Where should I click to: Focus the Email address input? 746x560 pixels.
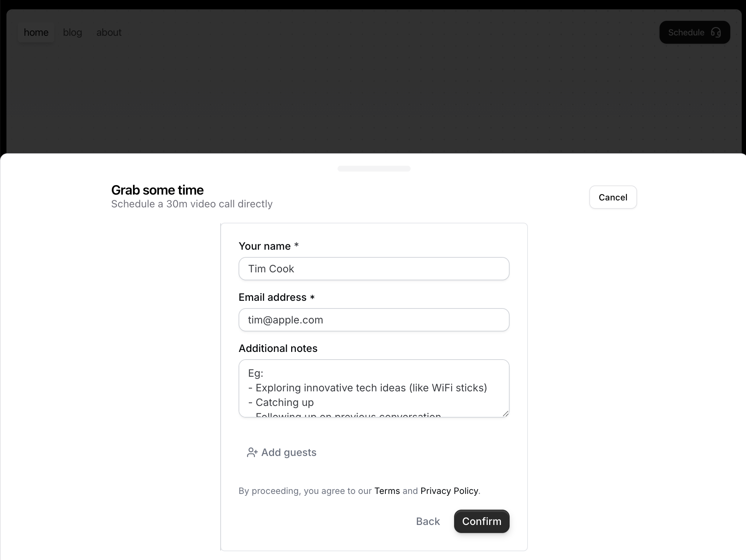point(374,320)
